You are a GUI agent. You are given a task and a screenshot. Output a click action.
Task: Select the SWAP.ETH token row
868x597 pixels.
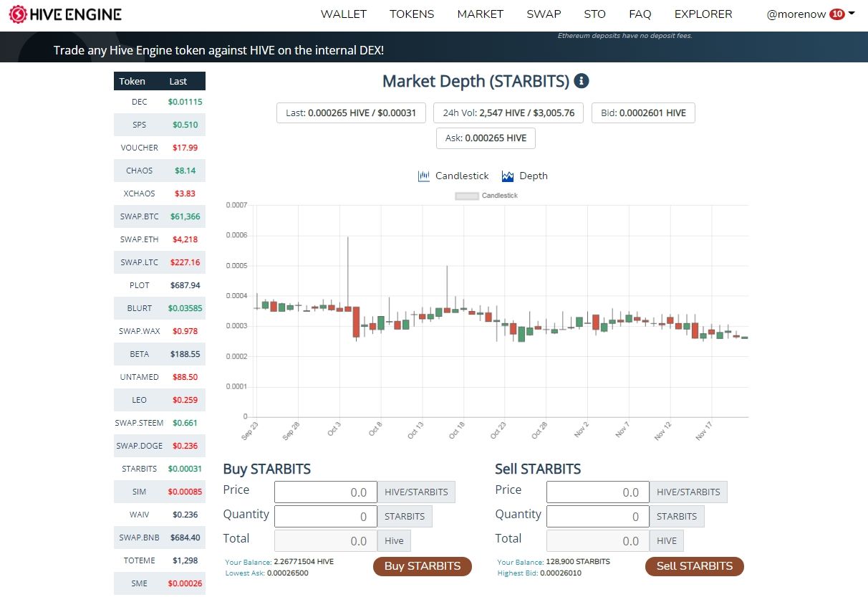click(160, 239)
